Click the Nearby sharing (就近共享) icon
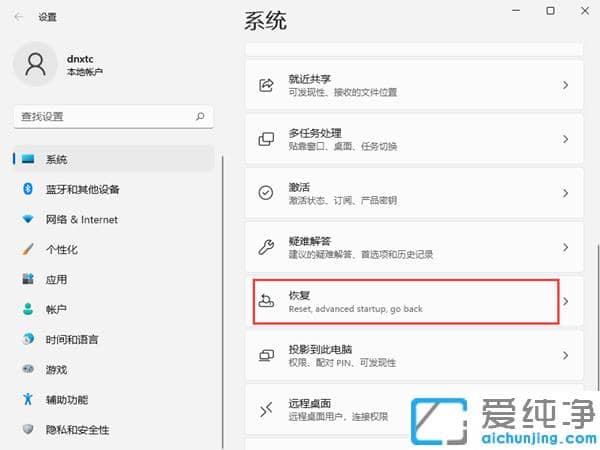The image size is (600, 450). [x=266, y=85]
